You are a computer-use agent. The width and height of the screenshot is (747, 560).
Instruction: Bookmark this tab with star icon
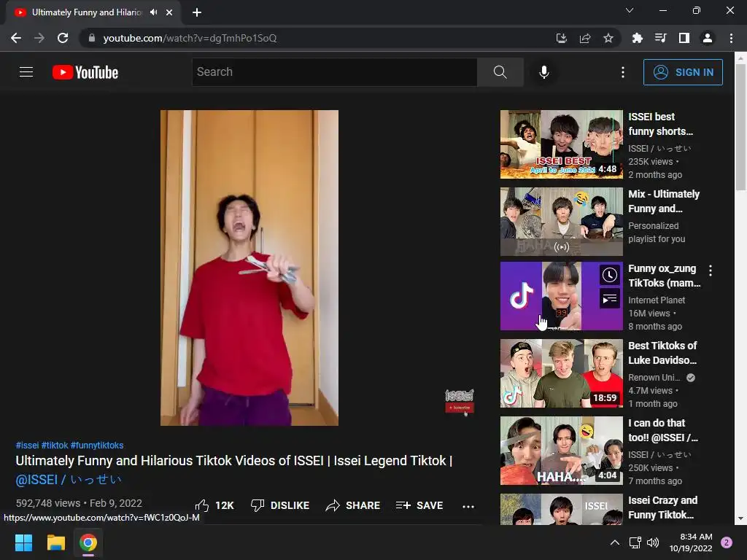point(608,38)
